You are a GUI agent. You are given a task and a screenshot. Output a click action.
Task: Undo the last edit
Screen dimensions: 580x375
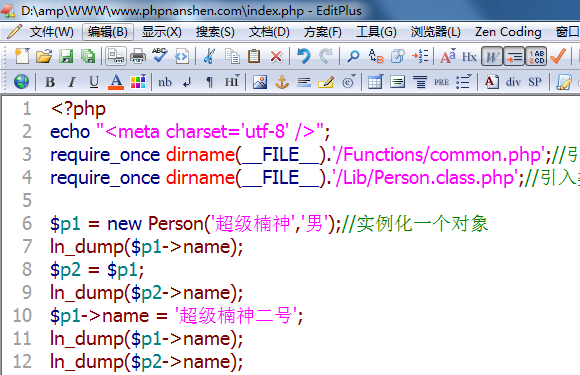[304, 56]
